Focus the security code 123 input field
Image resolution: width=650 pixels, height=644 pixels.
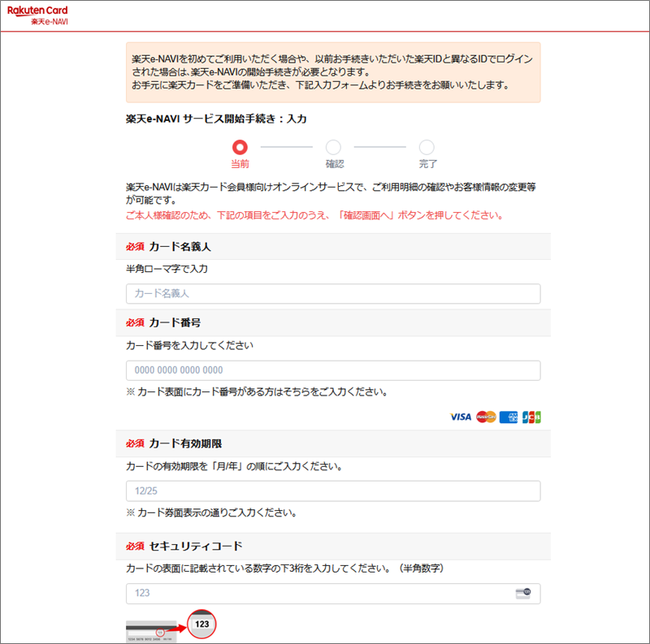click(333, 593)
